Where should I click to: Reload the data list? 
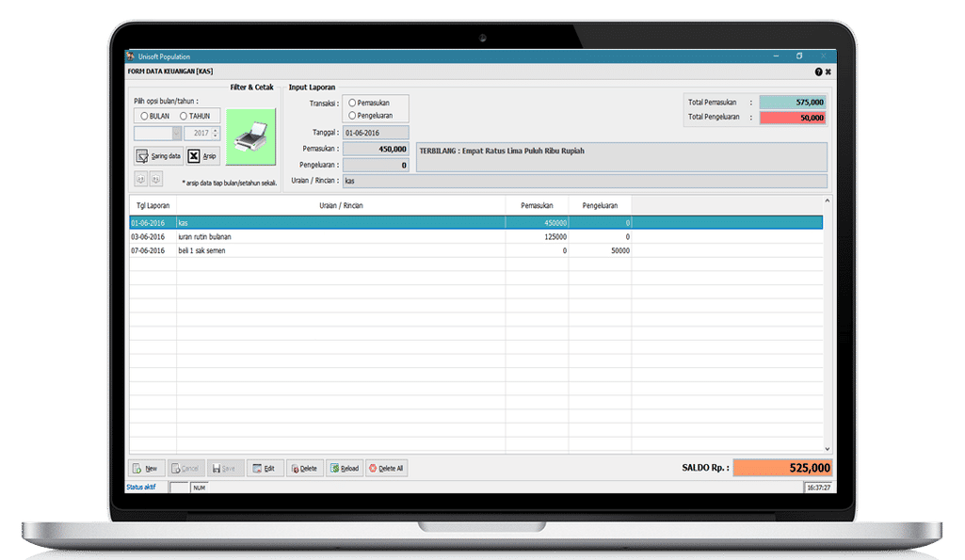coord(344,468)
